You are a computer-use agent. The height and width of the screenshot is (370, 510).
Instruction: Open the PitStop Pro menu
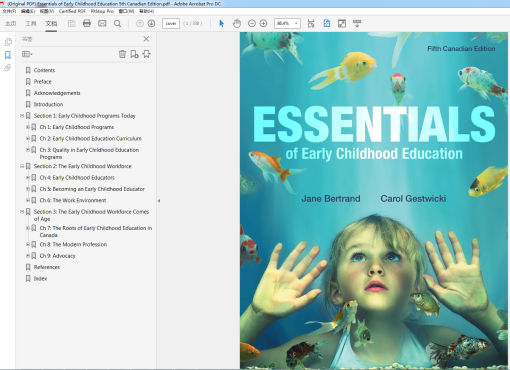[102, 11]
